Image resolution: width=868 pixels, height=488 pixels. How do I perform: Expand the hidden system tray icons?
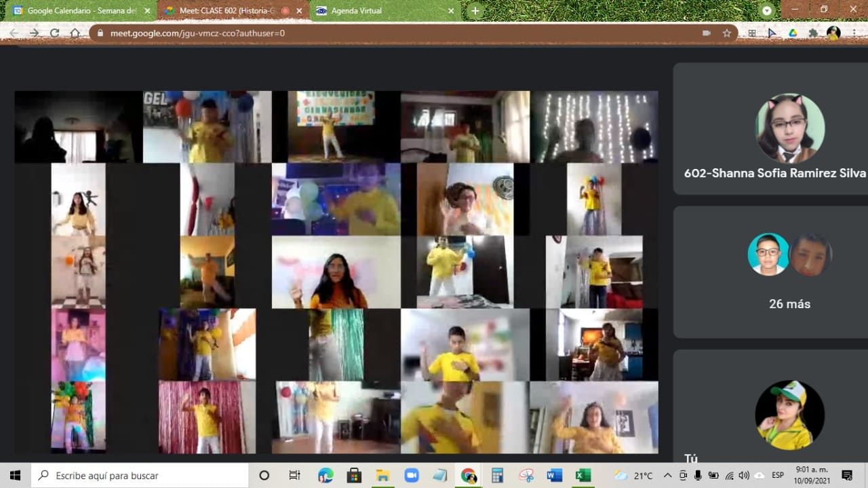pos(667,476)
